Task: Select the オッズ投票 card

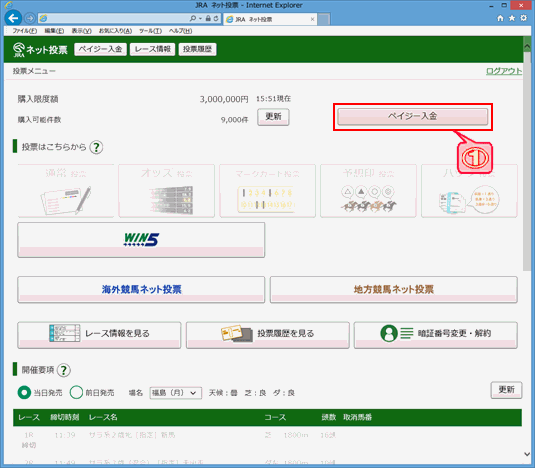Action: point(167,191)
